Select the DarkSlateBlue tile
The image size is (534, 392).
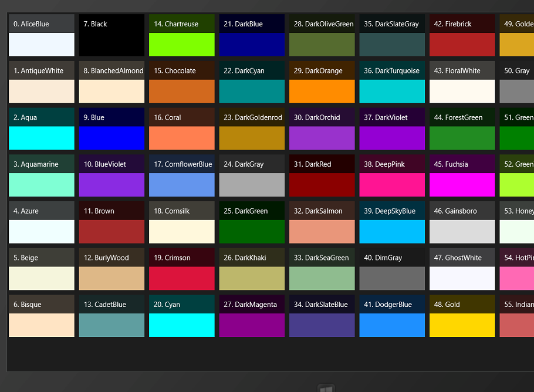point(322,316)
